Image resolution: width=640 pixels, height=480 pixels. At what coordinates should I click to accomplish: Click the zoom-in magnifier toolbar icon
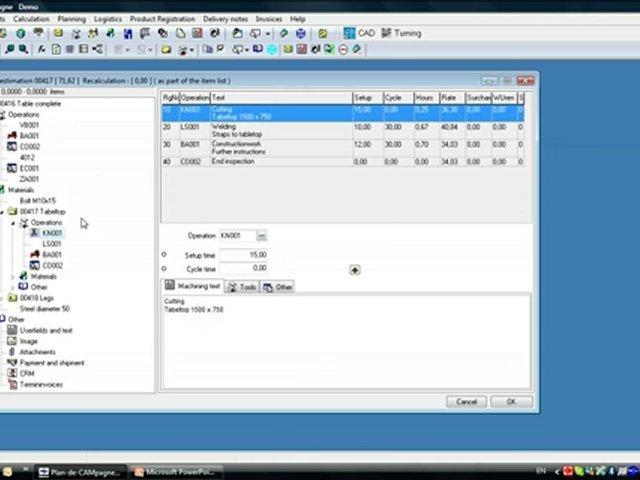pyautogui.click(x=10, y=49)
